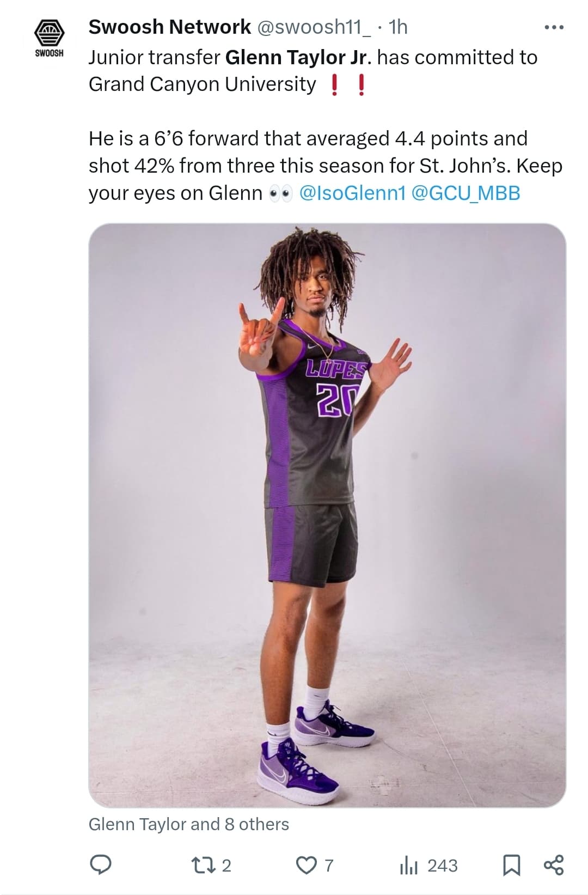View post analytics bar chart icon
Image resolution: width=588 pixels, height=895 pixels.
click(x=408, y=865)
